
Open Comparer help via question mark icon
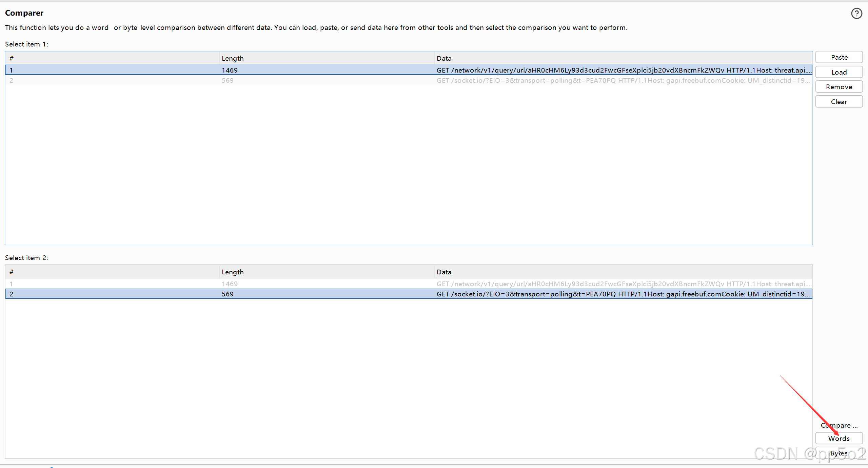857,13
